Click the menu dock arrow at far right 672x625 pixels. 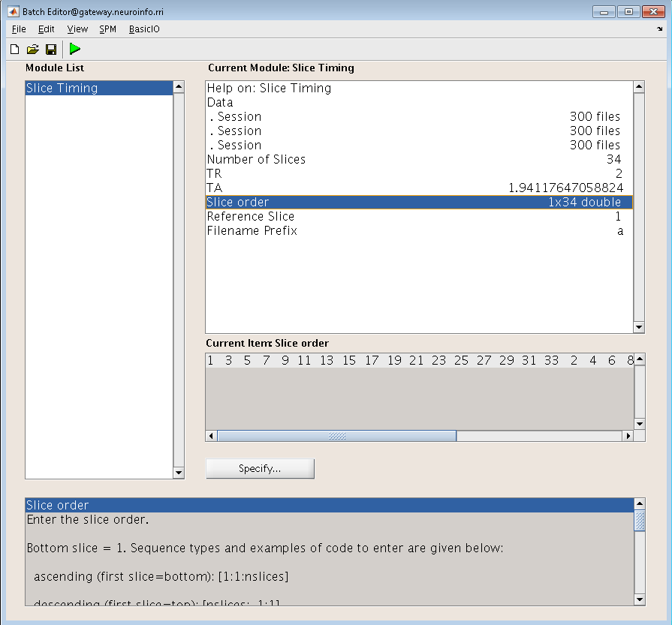[x=659, y=29]
